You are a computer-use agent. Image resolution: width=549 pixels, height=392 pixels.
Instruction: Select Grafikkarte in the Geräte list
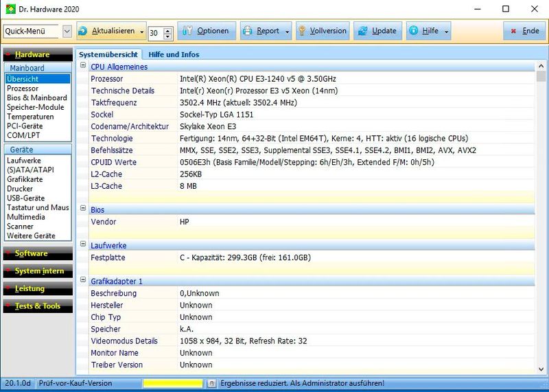[x=25, y=179]
